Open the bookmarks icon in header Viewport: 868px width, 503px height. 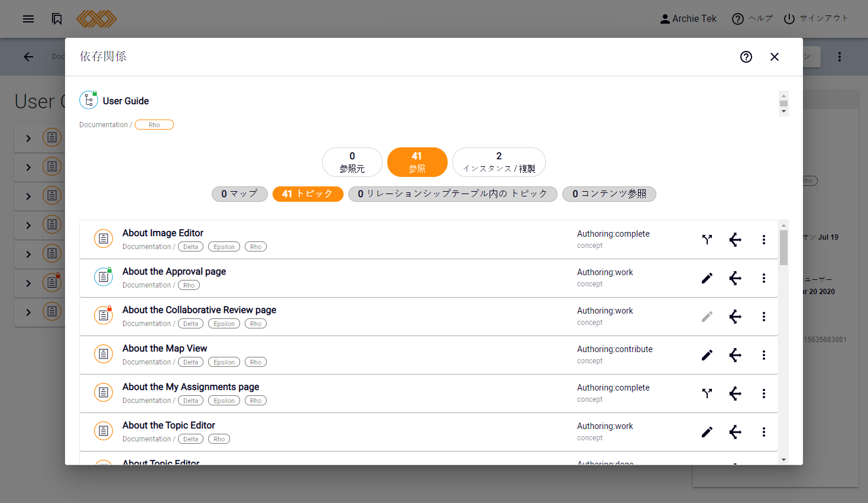click(x=57, y=19)
